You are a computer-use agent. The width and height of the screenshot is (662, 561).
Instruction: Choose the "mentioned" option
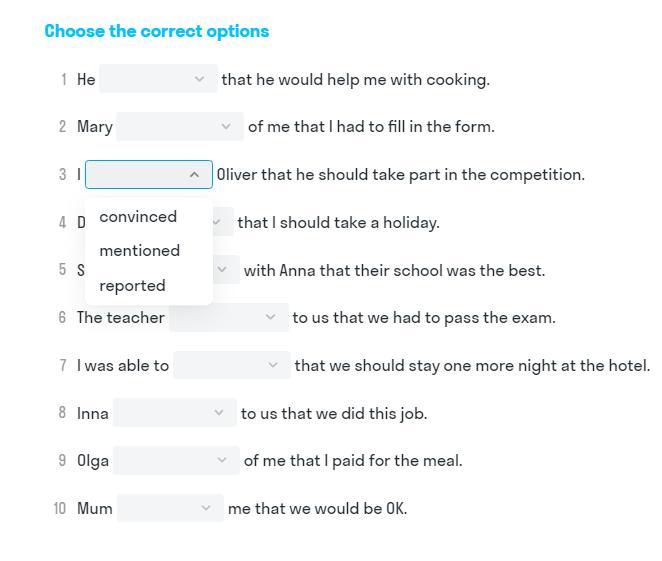click(x=140, y=251)
